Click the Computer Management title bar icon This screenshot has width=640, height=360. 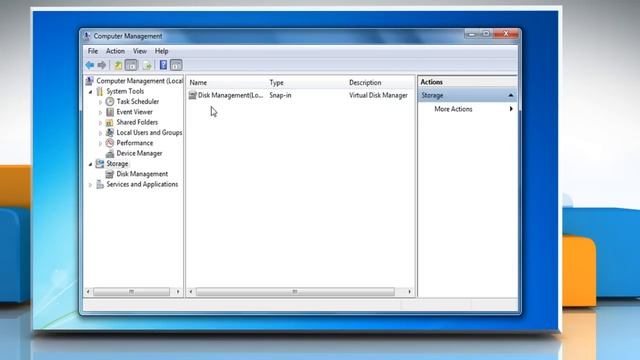coord(87,36)
